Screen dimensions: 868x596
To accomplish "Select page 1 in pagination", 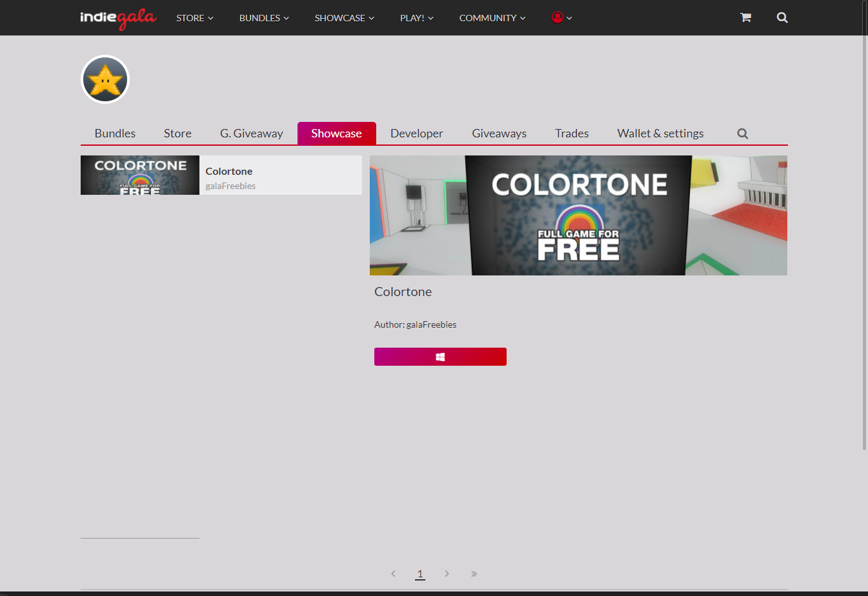I will click(x=420, y=573).
